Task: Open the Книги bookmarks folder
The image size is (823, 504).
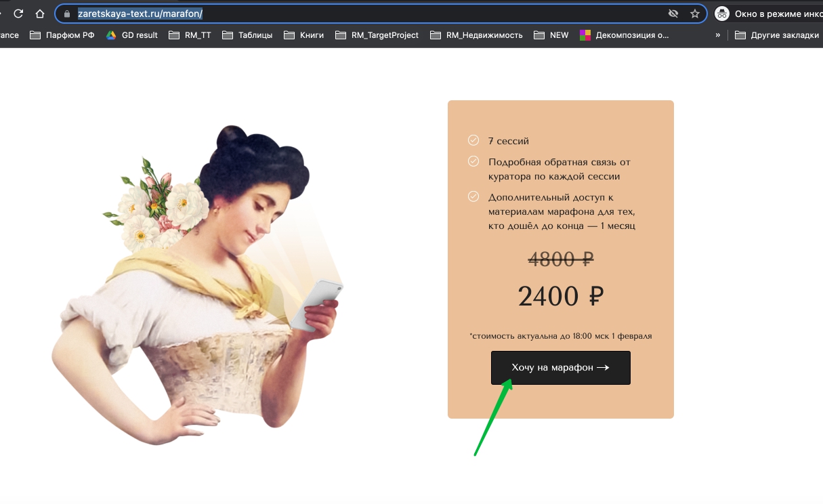Action: point(304,35)
